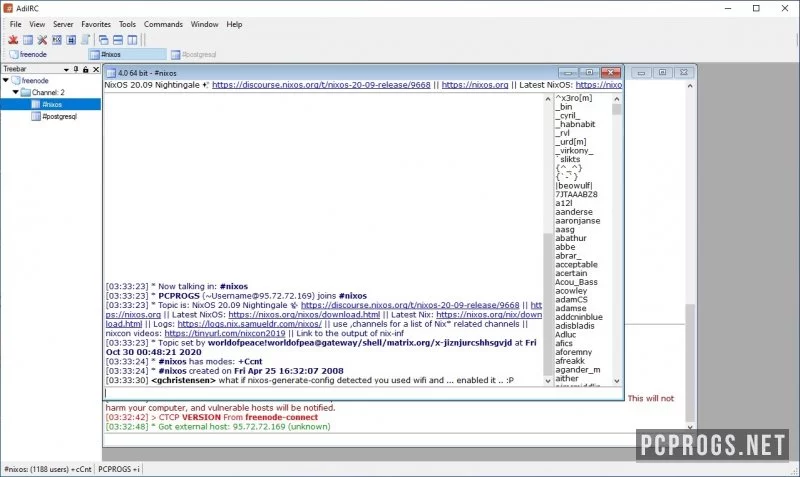Open the https://nixos.org link in topic bar

pos(475,85)
